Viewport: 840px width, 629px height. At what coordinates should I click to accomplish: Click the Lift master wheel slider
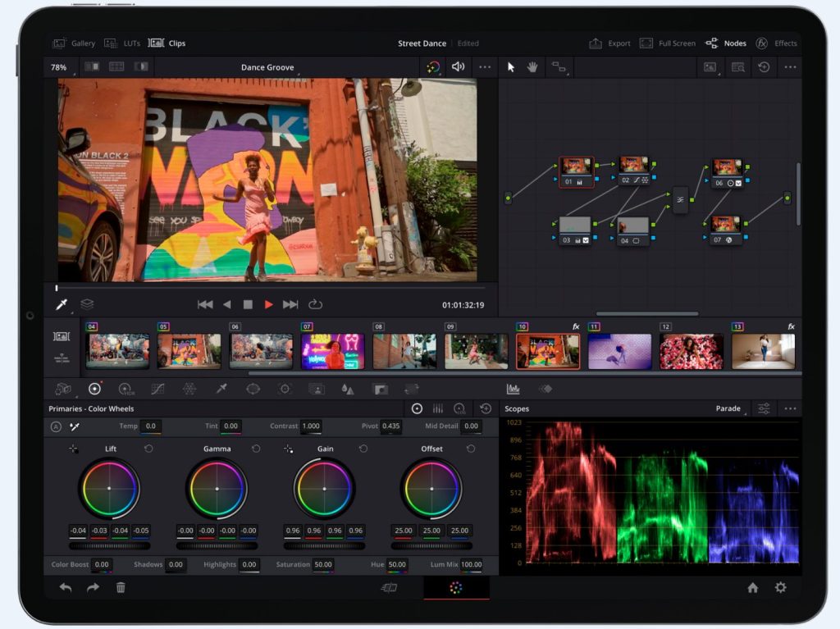pyautogui.click(x=109, y=546)
